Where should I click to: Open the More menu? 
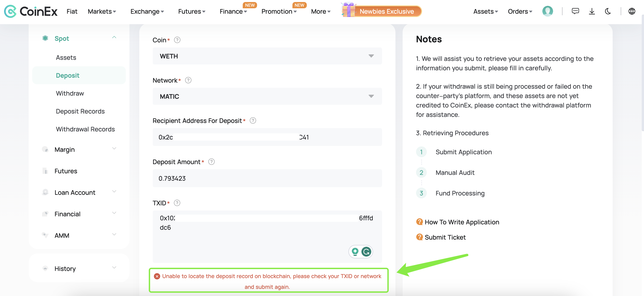tap(320, 11)
